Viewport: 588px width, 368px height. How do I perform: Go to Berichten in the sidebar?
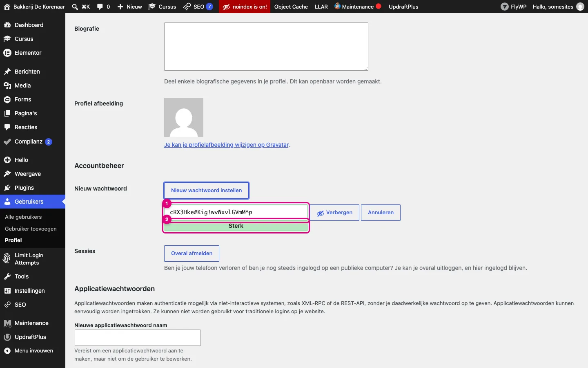[33, 72]
